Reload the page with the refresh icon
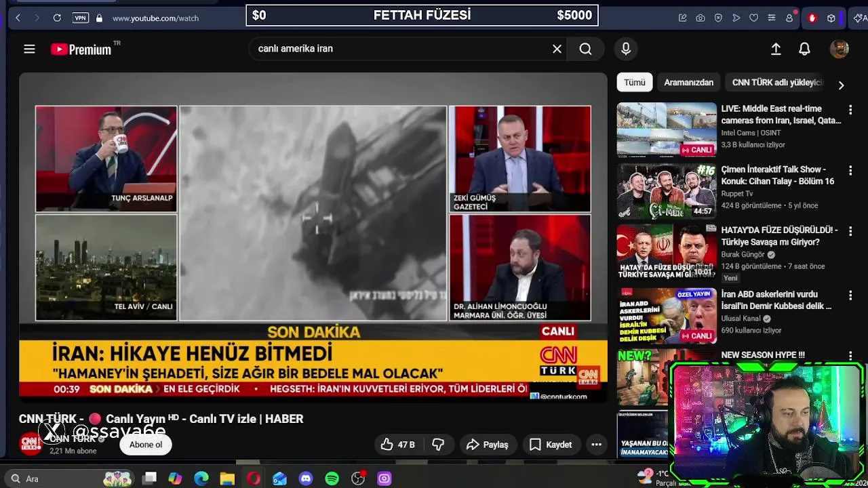868x488 pixels. click(x=57, y=18)
